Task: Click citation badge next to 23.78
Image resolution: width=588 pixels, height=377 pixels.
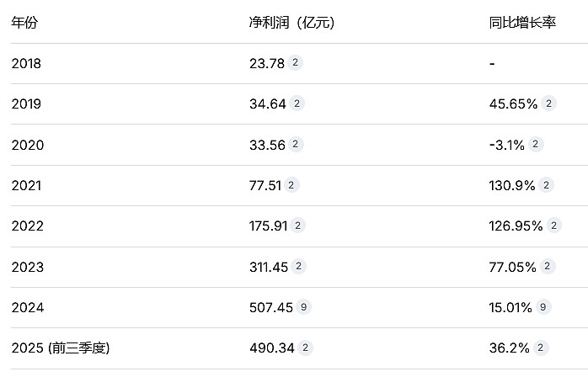Action: coord(296,62)
